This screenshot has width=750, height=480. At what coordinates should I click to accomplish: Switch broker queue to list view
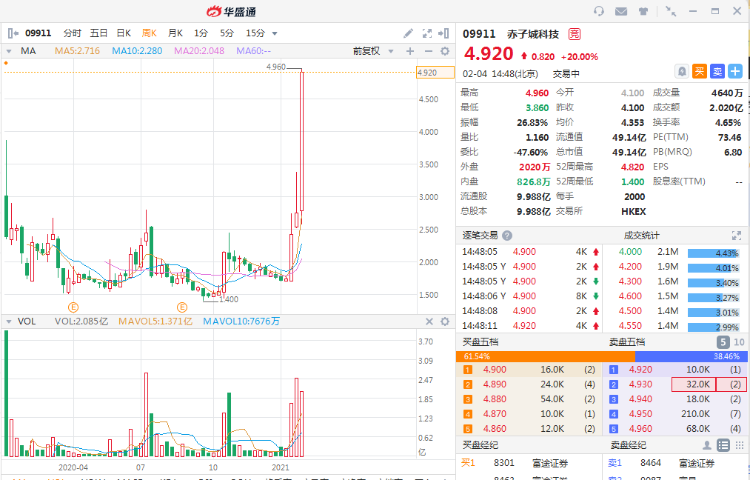[x=723, y=446]
